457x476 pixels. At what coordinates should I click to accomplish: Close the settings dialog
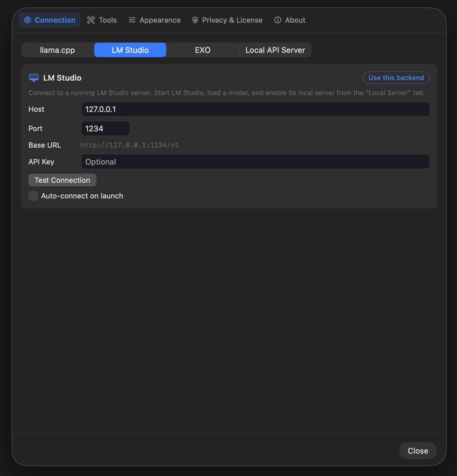[418, 451]
